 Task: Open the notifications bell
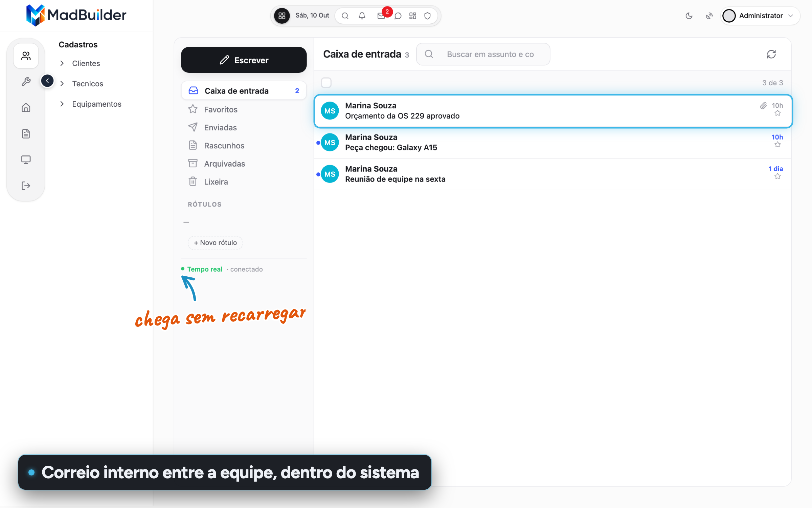tap(362, 16)
